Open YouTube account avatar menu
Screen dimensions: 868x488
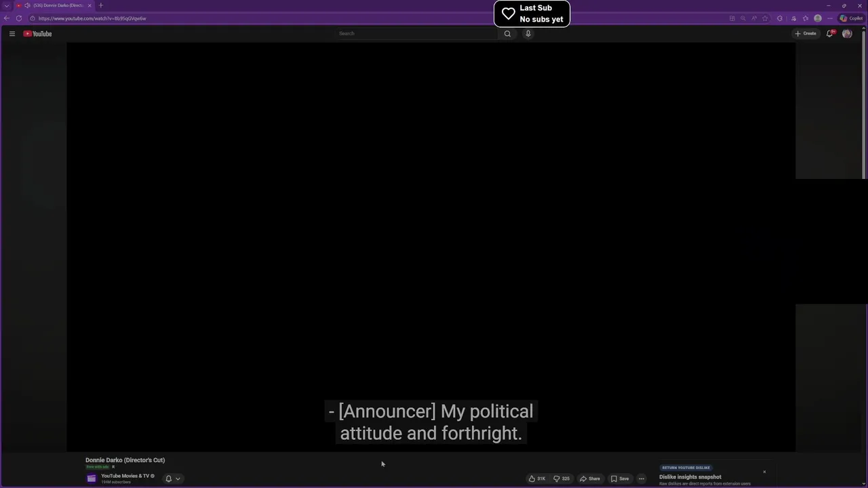[847, 33]
